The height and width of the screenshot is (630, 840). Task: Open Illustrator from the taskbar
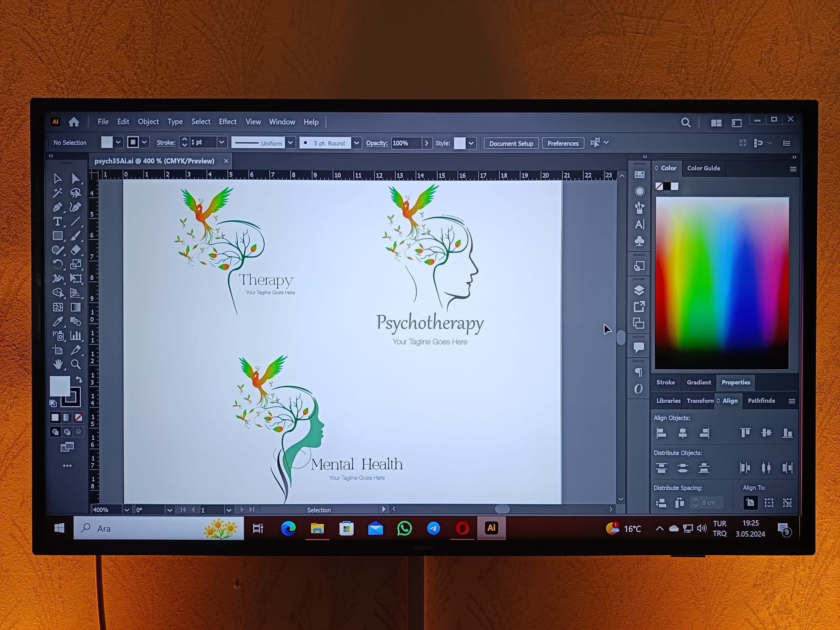(491, 528)
